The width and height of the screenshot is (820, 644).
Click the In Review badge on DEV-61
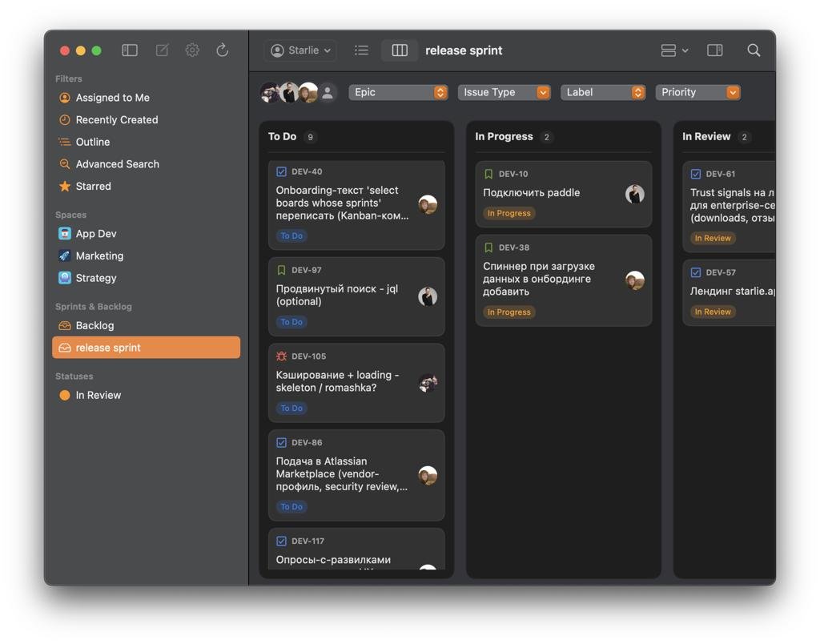(x=712, y=239)
